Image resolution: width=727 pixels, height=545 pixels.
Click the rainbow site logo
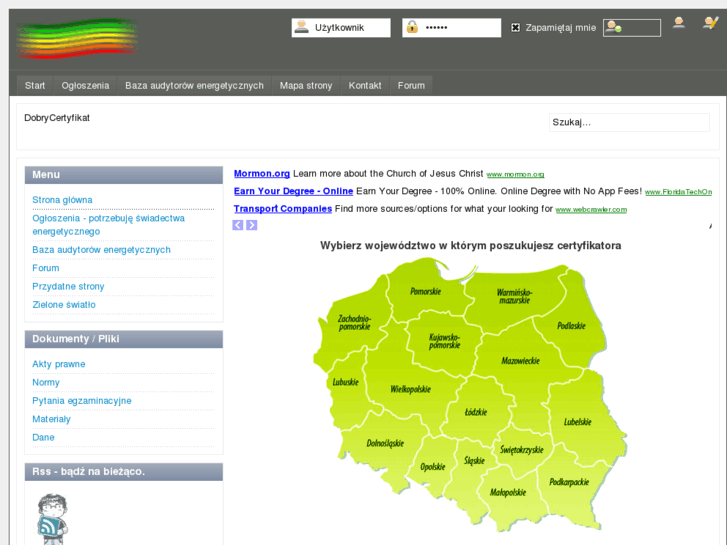coord(77,38)
